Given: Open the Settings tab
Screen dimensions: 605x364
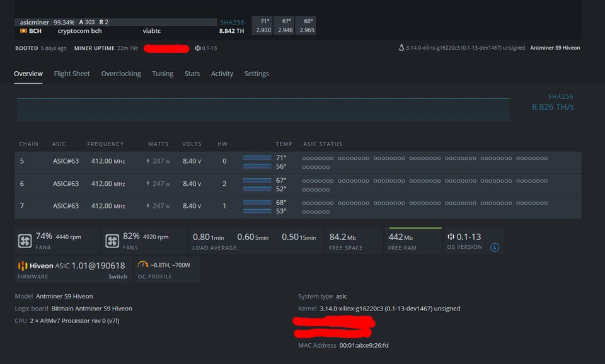Looking at the screenshot, I should pos(256,74).
